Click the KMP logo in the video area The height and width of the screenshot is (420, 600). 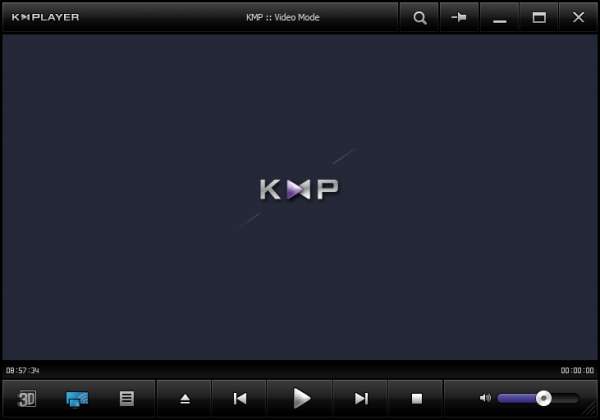299,189
